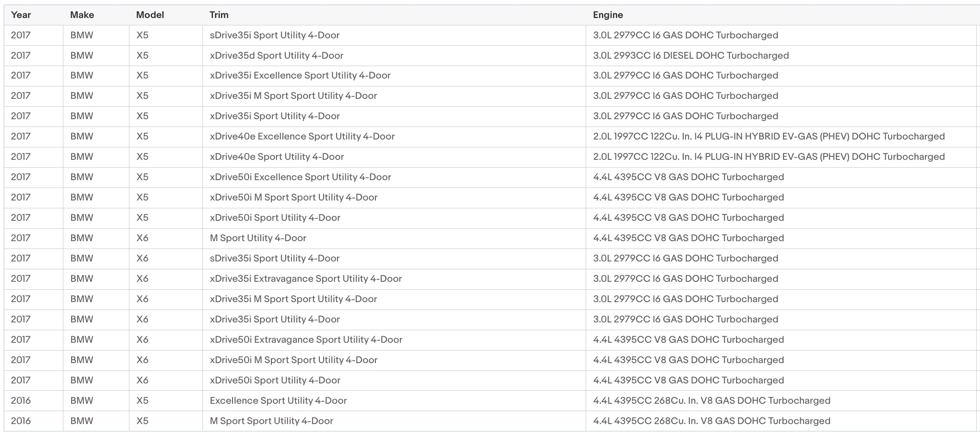This screenshot has height=437, width=980.
Task: Click engine cell of X6 M Sport Utility row
Action: [x=781, y=238]
